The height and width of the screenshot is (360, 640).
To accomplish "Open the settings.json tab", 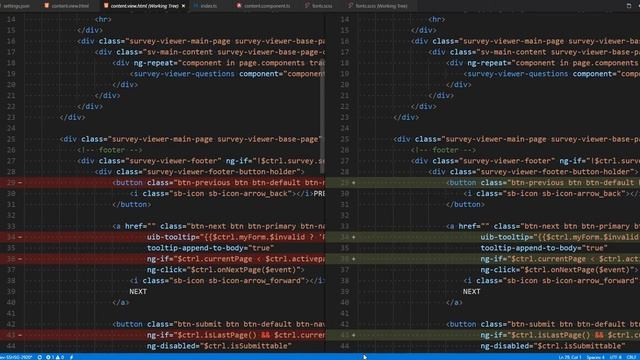I will [x=16, y=6].
